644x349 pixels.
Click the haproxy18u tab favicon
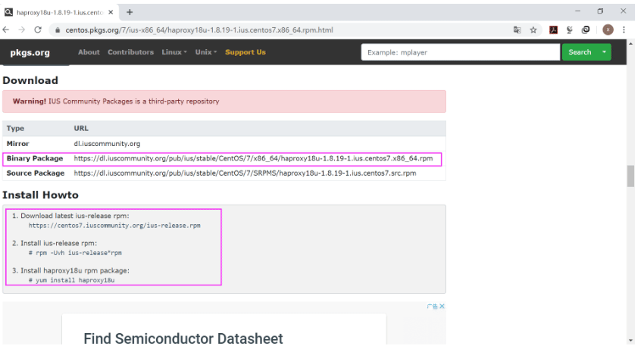click(x=8, y=12)
